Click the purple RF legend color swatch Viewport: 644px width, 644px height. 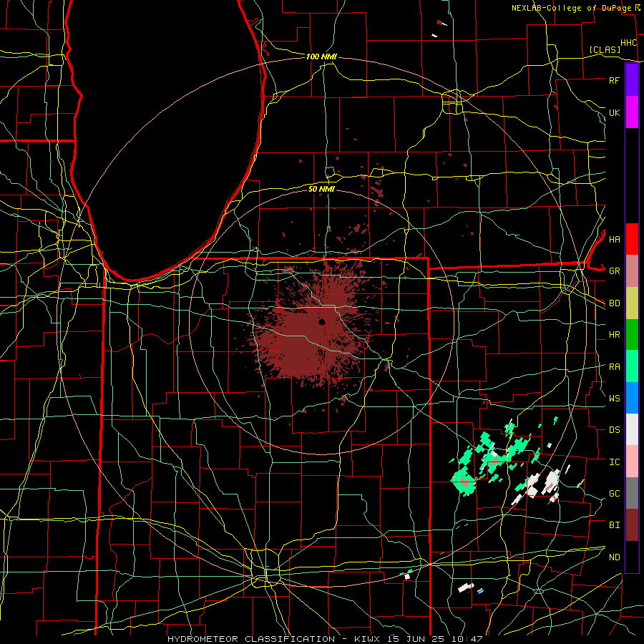click(632, 80)
